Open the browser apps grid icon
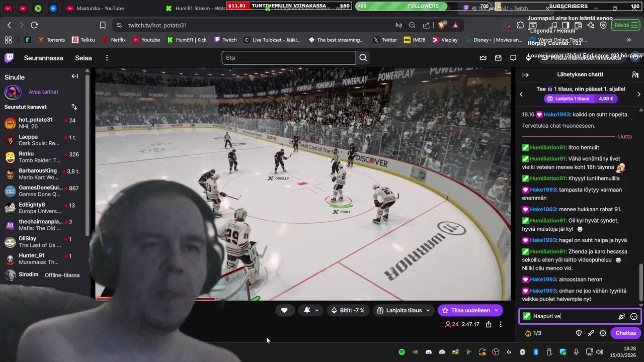 click(x=8, y=40)
